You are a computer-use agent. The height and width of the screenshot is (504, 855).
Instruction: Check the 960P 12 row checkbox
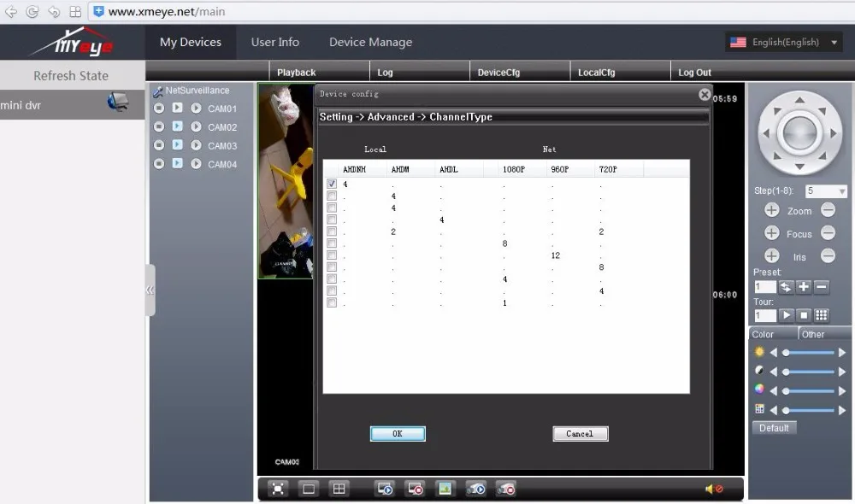(332, 255)
